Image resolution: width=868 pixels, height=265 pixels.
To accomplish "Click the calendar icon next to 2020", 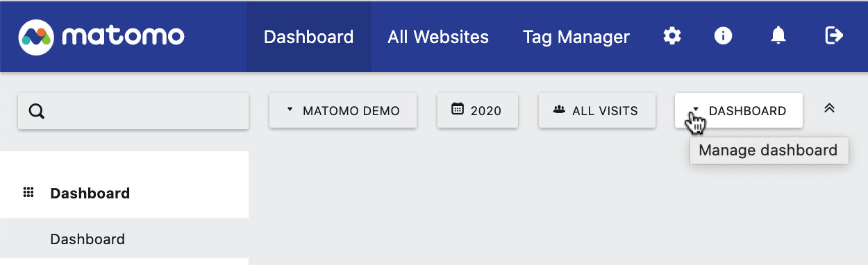I will (457, 110).
